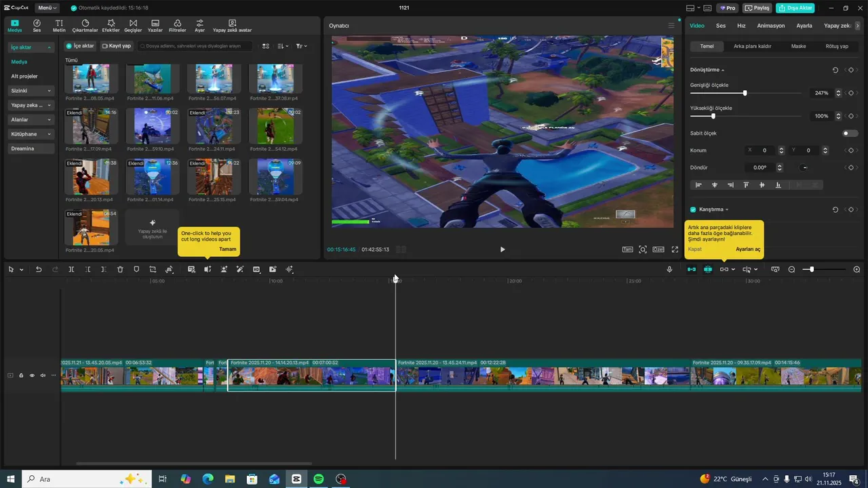Toggle the Sabit ölçek uniform scale switch
Screen dimensions: 868x488
(x=850, y=134)
